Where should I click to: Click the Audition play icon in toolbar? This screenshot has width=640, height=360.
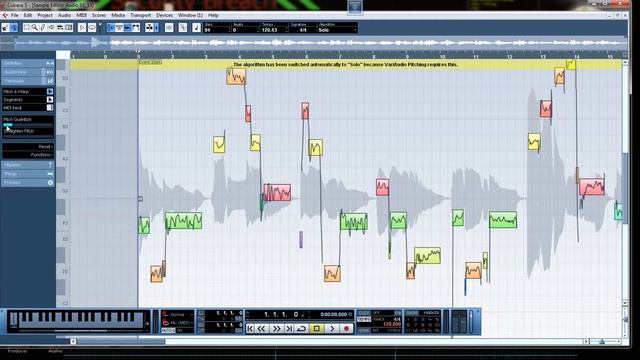(82, 28)
